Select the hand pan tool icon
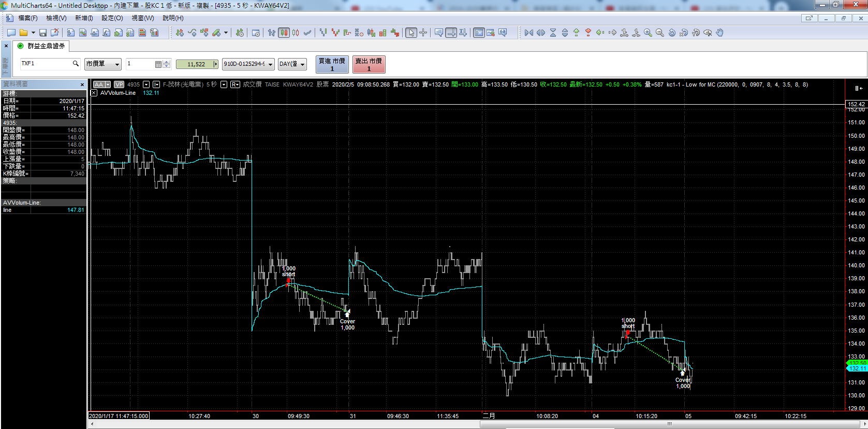Image resolution: width=868 pixels, height=429 pixels. [719, 33]
